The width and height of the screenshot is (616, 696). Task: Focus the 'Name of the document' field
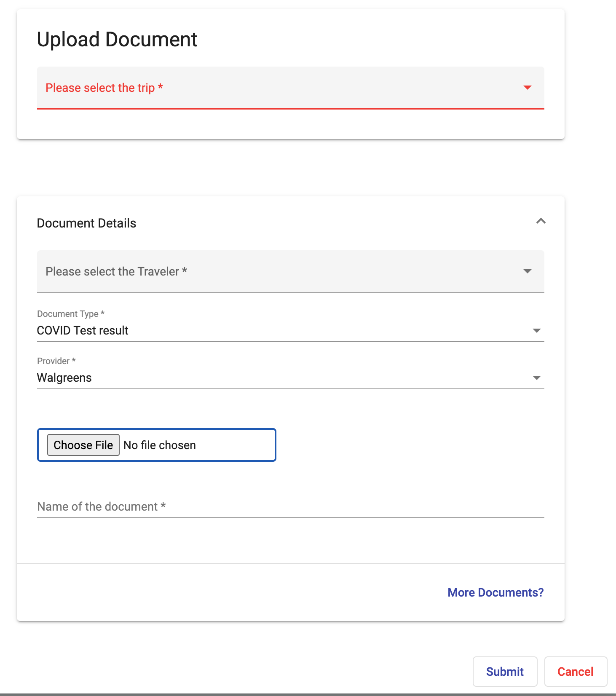click(x=290, y=506)
